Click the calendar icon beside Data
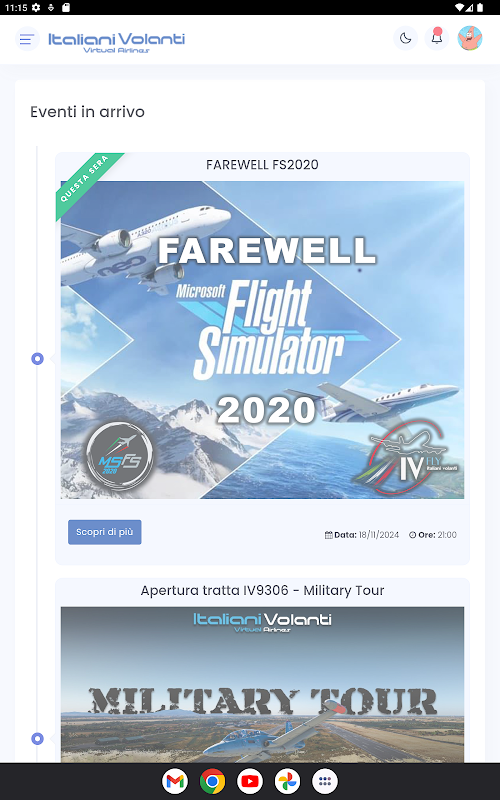Screen dimensions: 500x800 point(329,535)
